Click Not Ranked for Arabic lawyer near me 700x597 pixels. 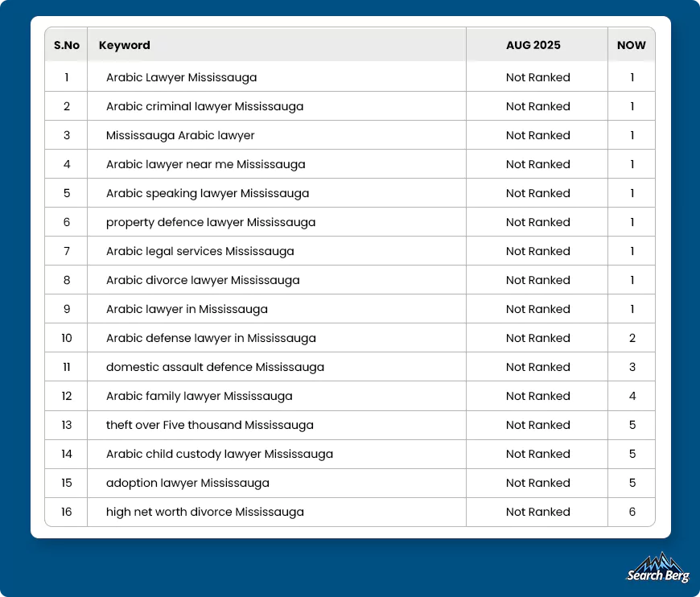(537, 164)
